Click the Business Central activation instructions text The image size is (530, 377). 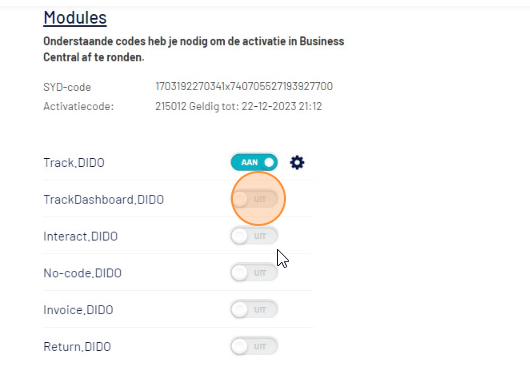click(x=194, y=49)
